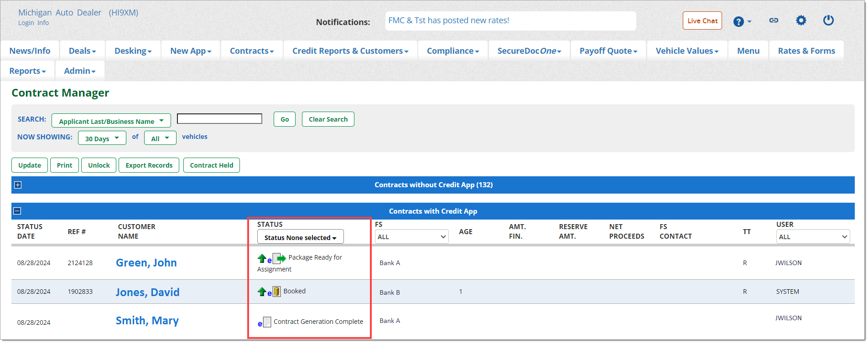The image size is (868, 343).
Task: Open the Deals menu
Action: [x=82, y=51]
